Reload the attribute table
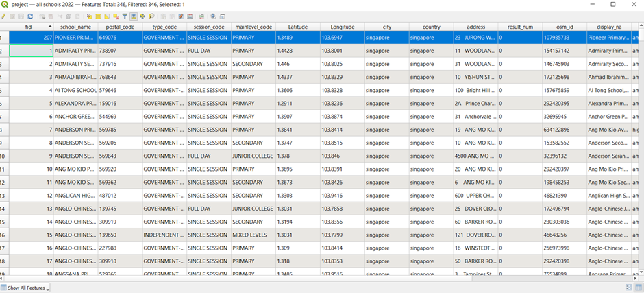Image resolution: width=644 pixels, height=293 pixels. coord(30,16)
